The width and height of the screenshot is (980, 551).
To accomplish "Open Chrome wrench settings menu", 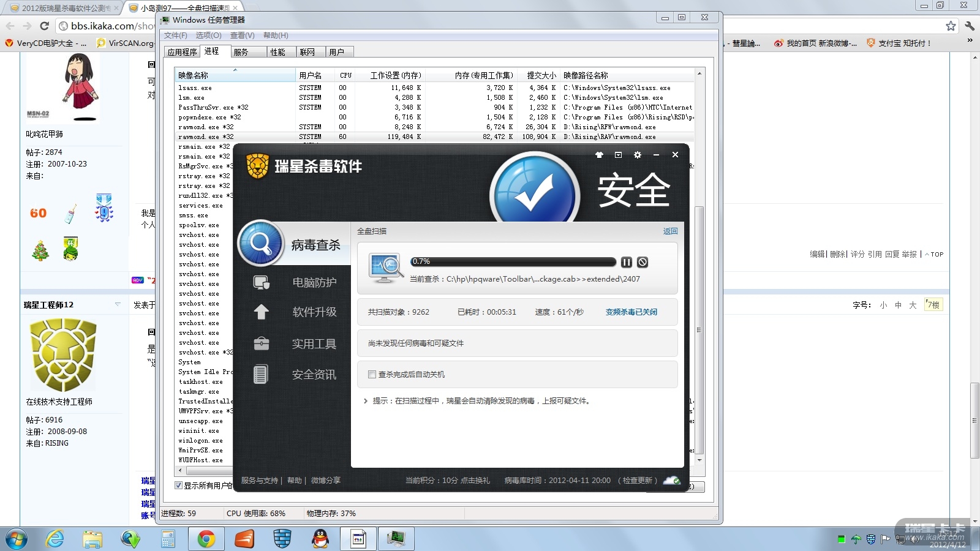I will pos(970,26).
